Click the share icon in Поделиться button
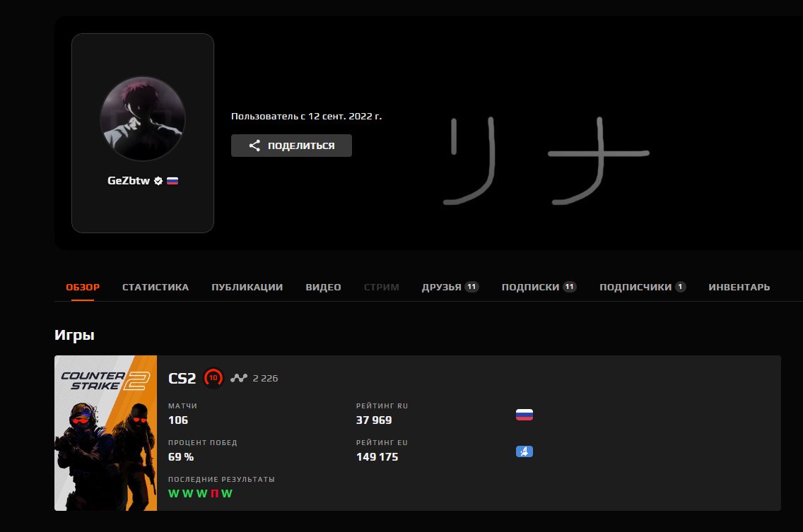Screen dimensions: 803x532 click(254, 146)
